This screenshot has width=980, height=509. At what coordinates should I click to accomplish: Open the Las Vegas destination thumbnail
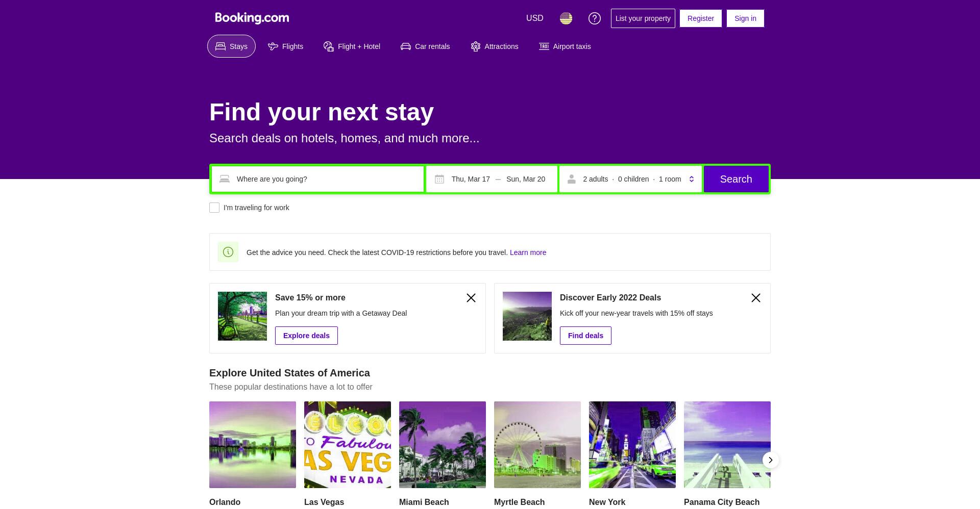click(348, 445)
